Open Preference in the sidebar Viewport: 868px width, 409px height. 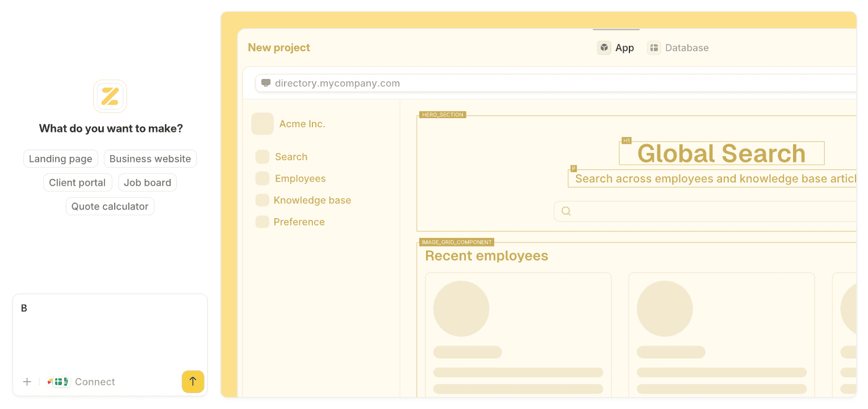tap(299, 222)
